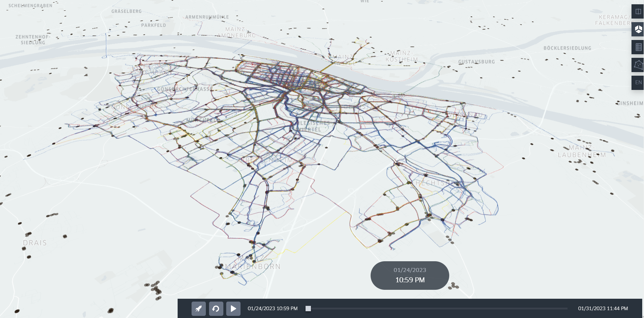This screenshot has height=318, width=644.
Task: Click the BÖCKLERSIEDLUNG map label
Action: click(x=568, y=48)
